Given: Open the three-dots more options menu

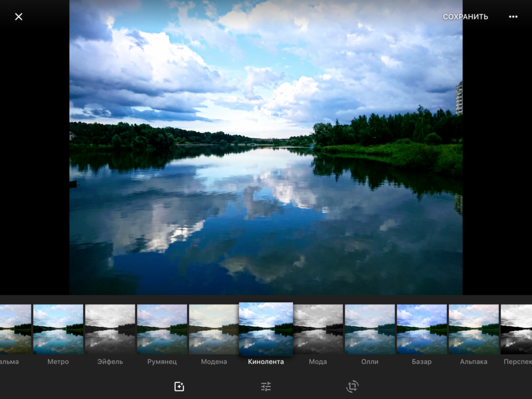Looking at the screenshot, I should [513, 17].
